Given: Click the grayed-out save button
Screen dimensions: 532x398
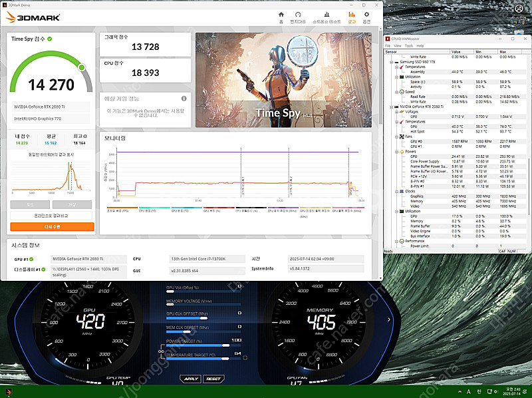Looking at the screenshot, I should [72, 204].
